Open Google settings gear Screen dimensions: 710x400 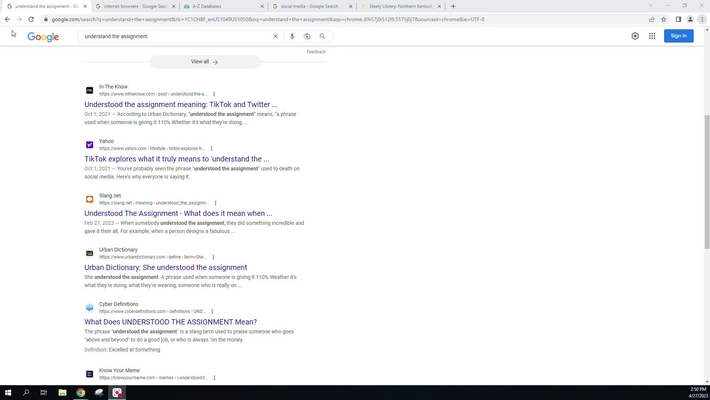coord(635,36)
